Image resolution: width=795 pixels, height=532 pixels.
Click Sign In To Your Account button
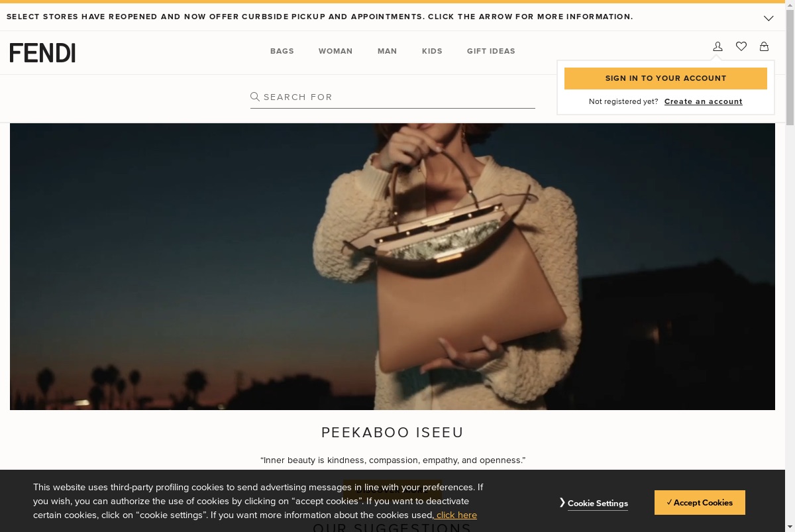point(666,78)
